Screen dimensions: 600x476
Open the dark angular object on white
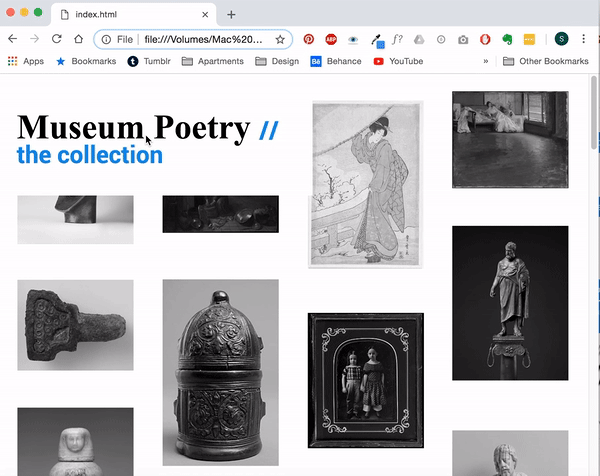(75, 220)
